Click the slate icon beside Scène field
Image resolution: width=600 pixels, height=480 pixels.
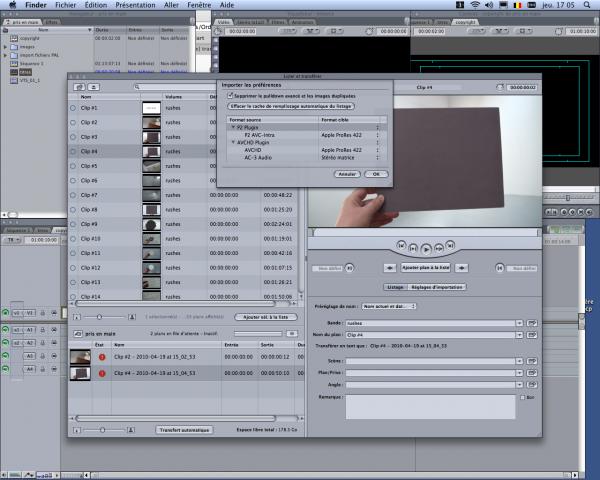tap(532, 360)
